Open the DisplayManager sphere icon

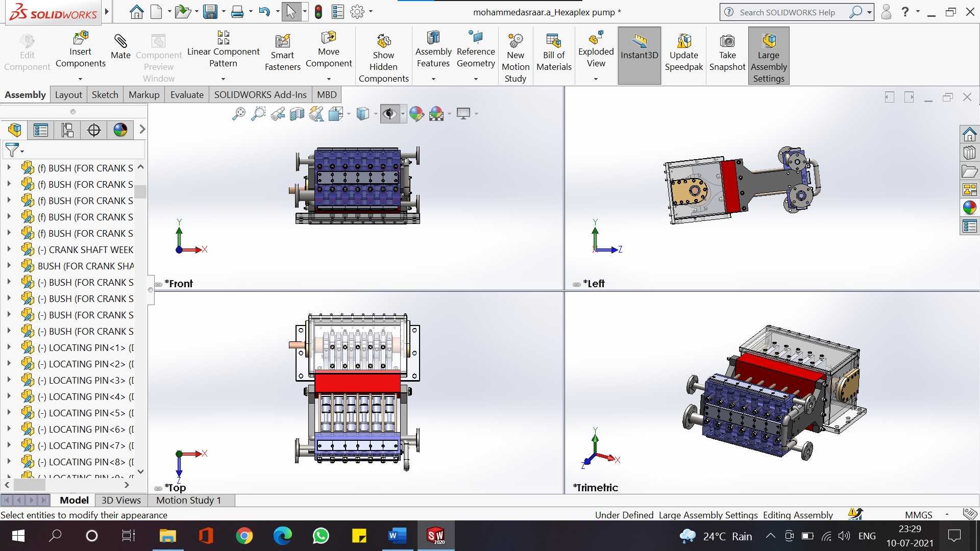120,130
